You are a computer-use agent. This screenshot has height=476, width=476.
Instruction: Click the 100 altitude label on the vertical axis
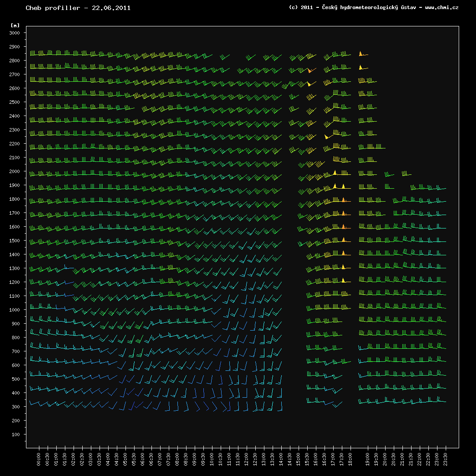[x=17, y=434]
